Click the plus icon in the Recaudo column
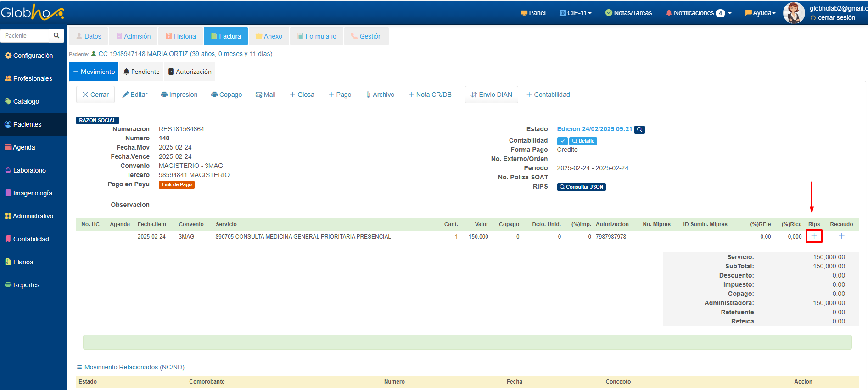The width and height of the screenshot is (868, 390). coord(841,236)
